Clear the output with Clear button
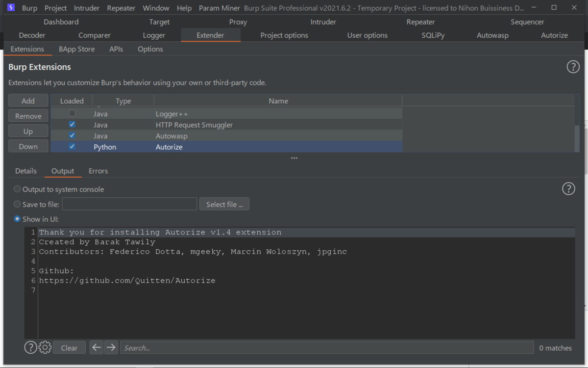588x368 pixels. click(69, 347)
